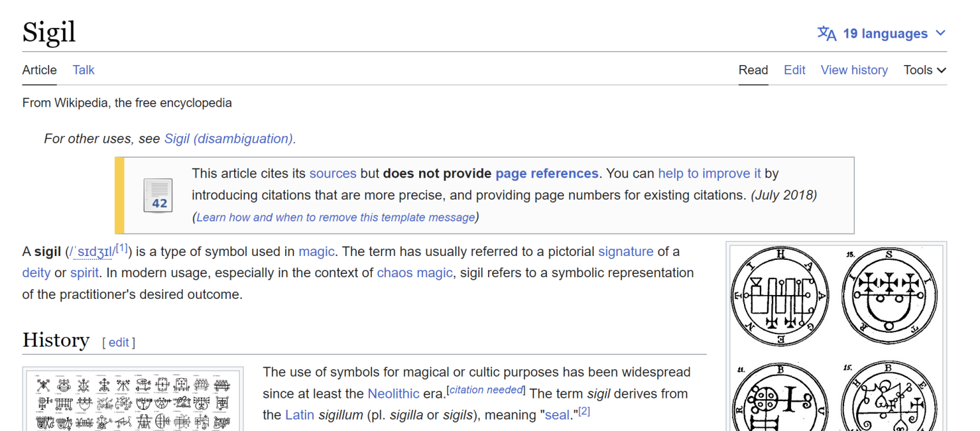
Task: Click the 'Sigil' page title heading
Action: pyautogui.click(x=49, y=31)
